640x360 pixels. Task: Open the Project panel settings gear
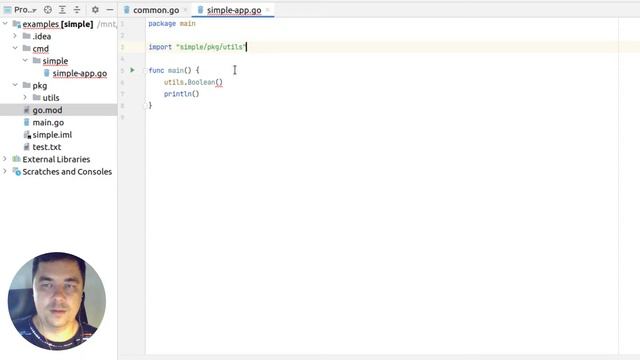pos(95,10)
